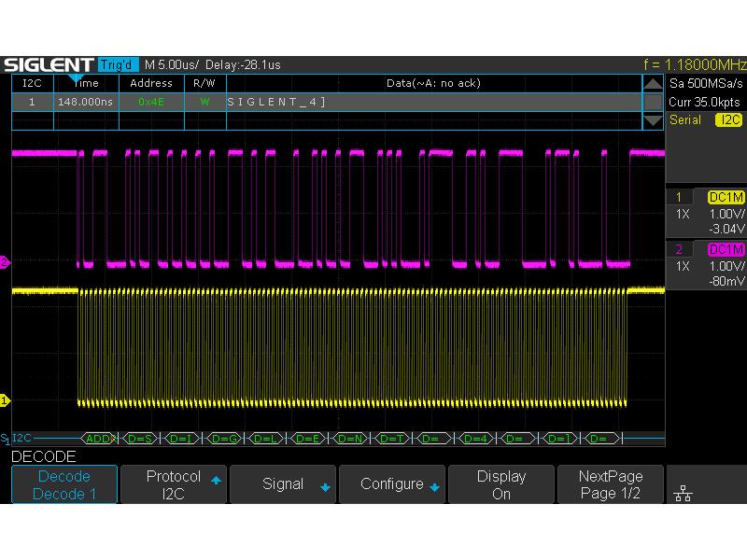
Task: Click channel 1 DC1M coupling badge
Action: point(726,197)
